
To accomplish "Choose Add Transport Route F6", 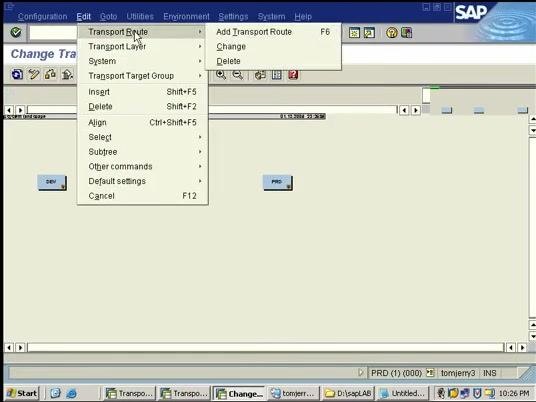I will pyautogui.click(x=273, y=32).
